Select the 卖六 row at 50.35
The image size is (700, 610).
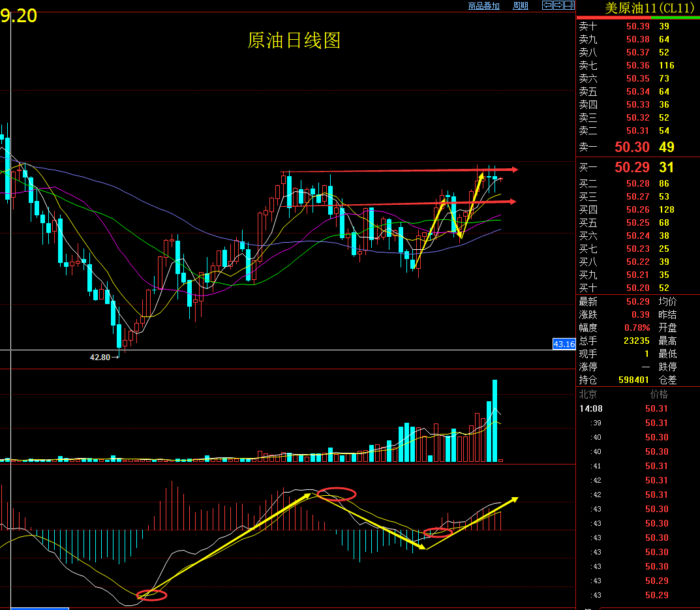tap(638, 78)
